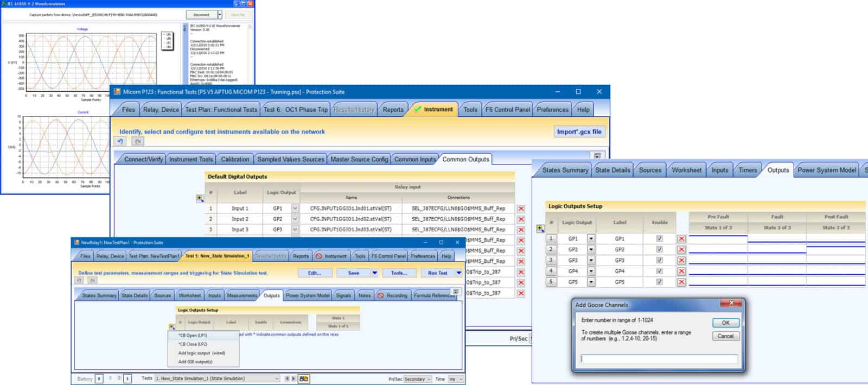Click the Protection Suite app icon in Micom title bar
868x385 pixels.
(x=117, y=92)
